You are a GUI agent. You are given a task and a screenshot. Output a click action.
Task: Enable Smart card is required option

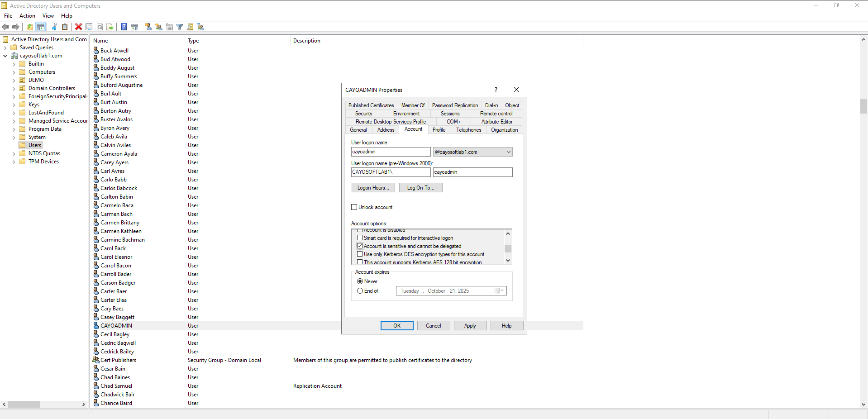coord(360,238)
